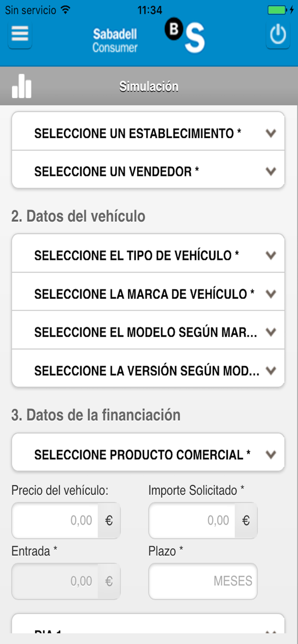Open the hamburger navigation menu
This screenshot has height=644, width=298.
coord(20,34)
